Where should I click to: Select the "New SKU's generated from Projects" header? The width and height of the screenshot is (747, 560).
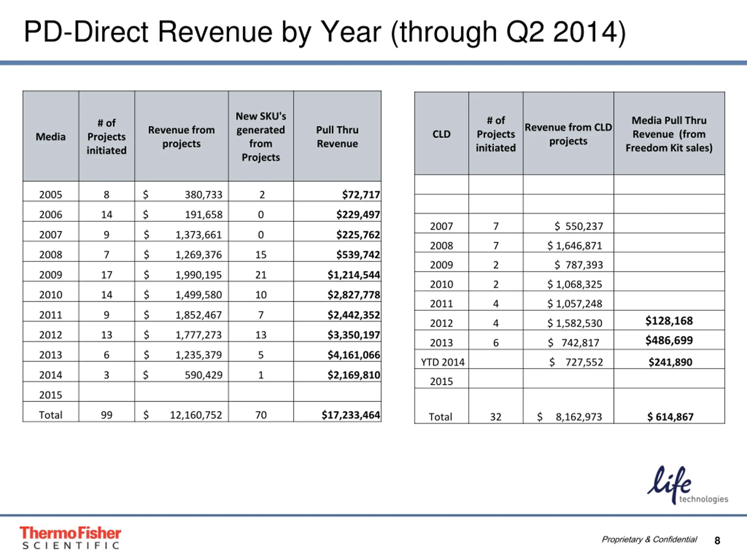pos(261,136)
